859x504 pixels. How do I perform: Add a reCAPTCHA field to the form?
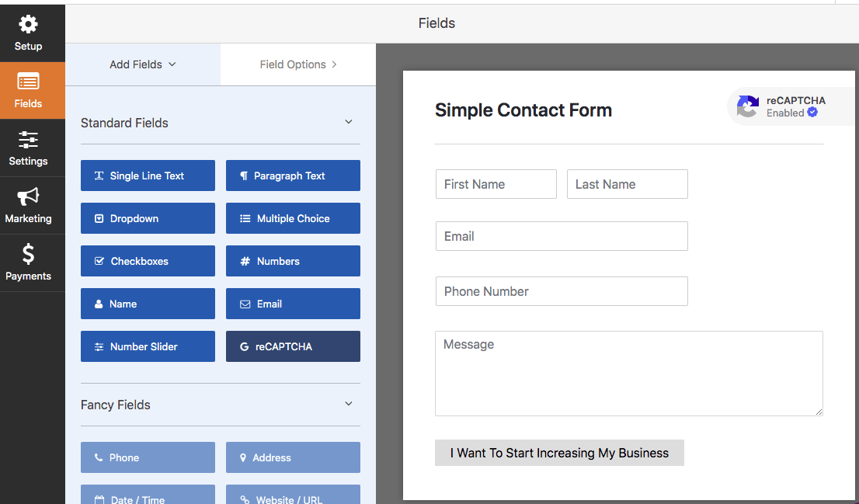(293, 346)
